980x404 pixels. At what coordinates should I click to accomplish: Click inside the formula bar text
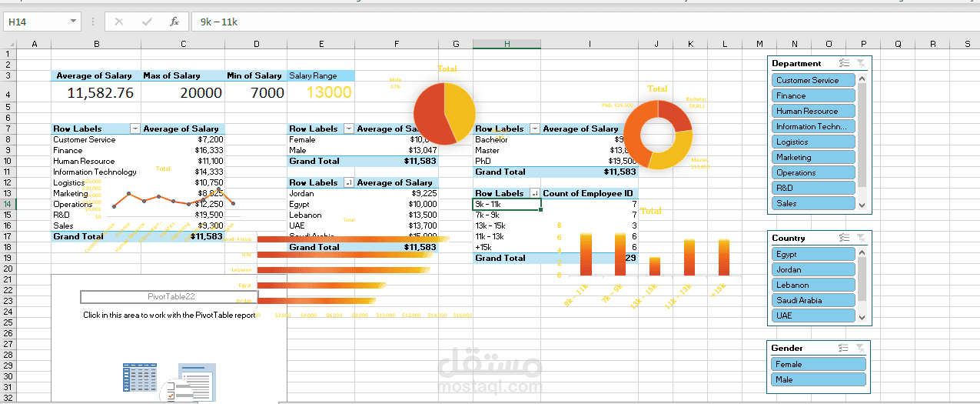pos(219,22)
